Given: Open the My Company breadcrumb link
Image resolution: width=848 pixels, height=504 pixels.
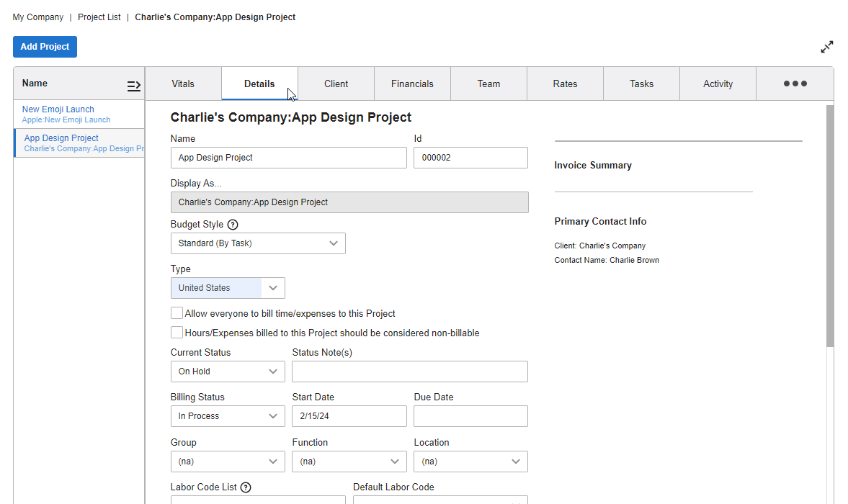Looking at the screenshot, I should (x=37, y=17).
